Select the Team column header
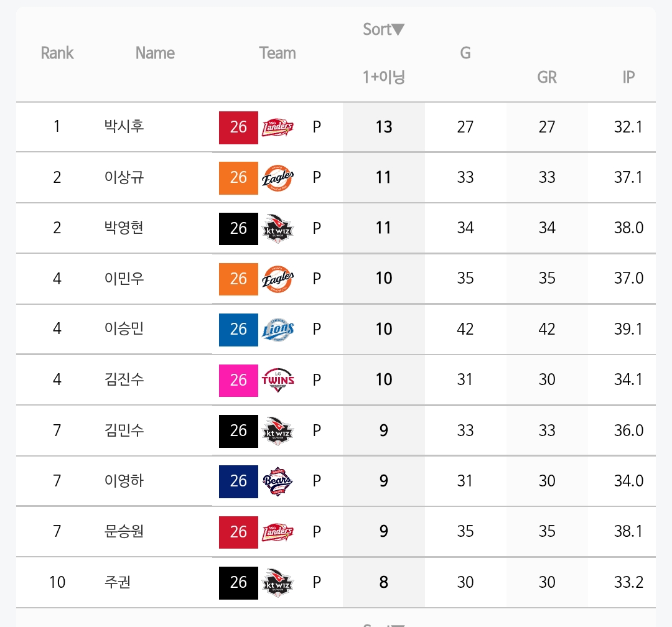This screenshot has width=672, height=627. pyautogui.click(x=278, y=53)
